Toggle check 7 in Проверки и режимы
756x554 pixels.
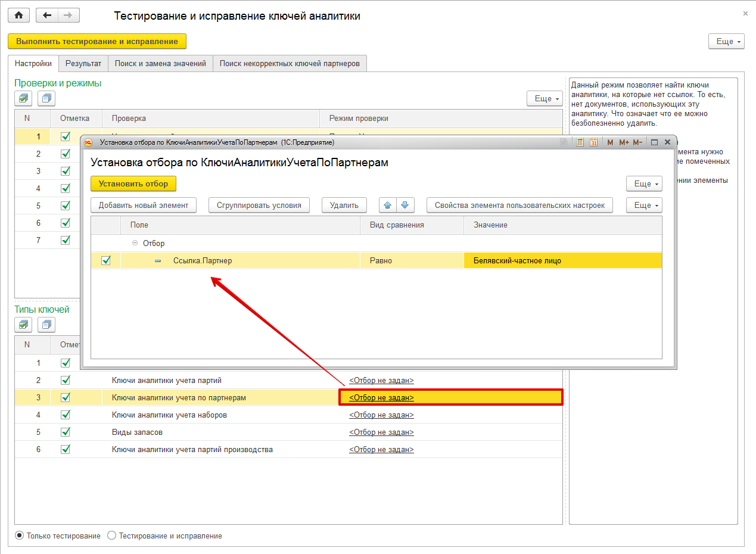(x=66, y=240)
